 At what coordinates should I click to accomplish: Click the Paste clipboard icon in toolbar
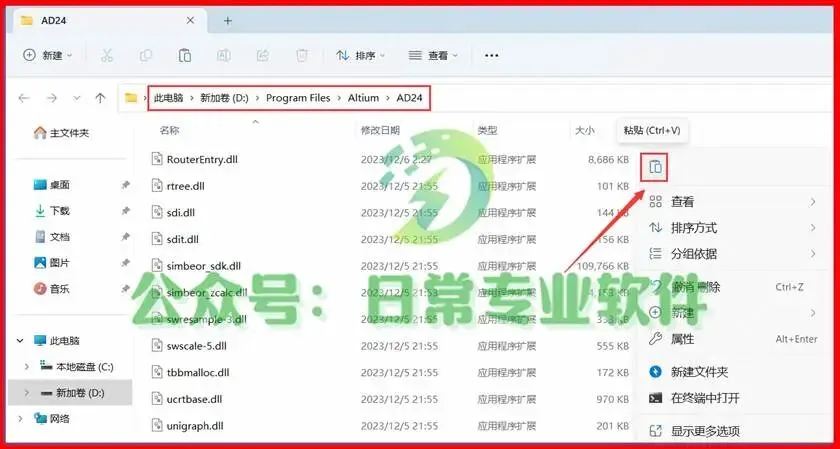pyautogui.click(x=184, y=55)
